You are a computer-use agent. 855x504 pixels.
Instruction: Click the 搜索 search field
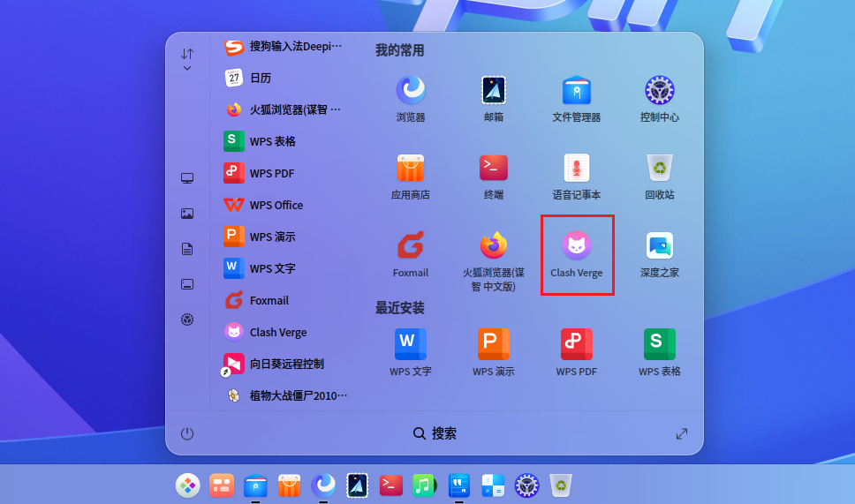click(x=435, y=433)
